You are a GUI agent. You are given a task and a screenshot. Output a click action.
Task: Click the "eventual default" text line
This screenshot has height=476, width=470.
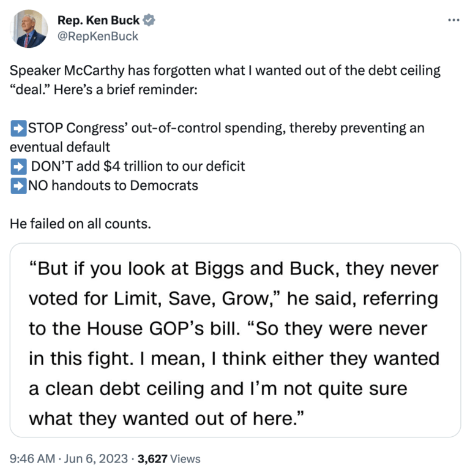[60, 147]
